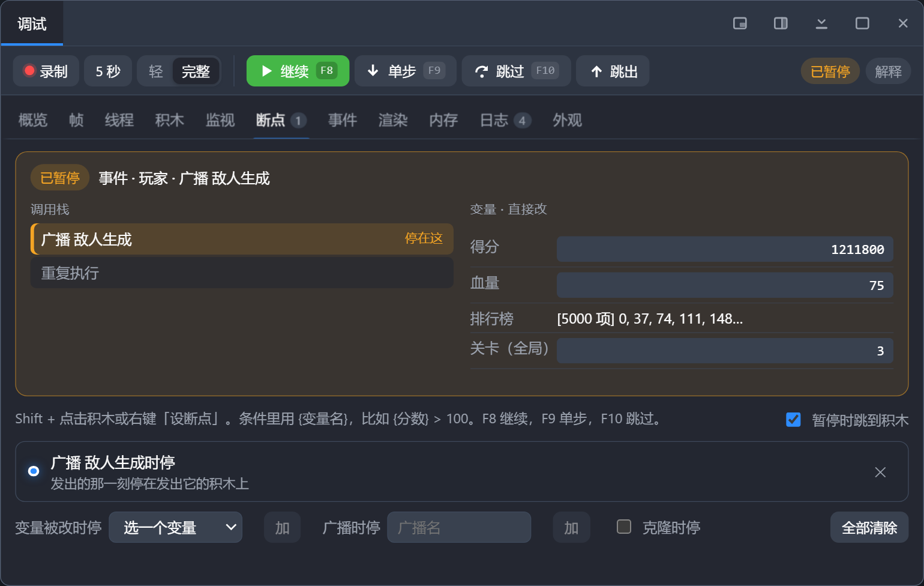Open the 选一个变量 dropdown
The height and width of the screenshot is (586, 924).
pyautogui.click(x=175, y=527)
